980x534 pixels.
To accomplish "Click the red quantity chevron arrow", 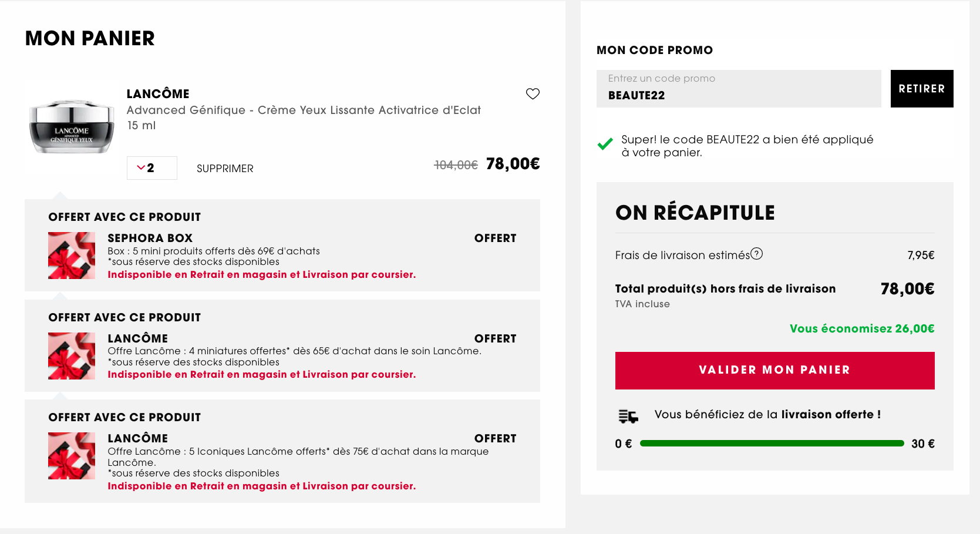I will [141, 168].
